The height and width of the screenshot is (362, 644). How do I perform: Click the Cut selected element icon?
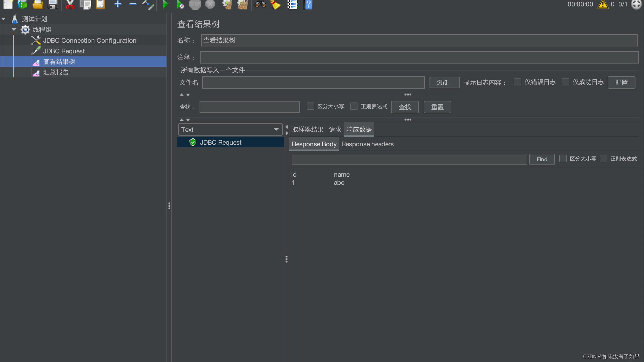coord(69,5)
